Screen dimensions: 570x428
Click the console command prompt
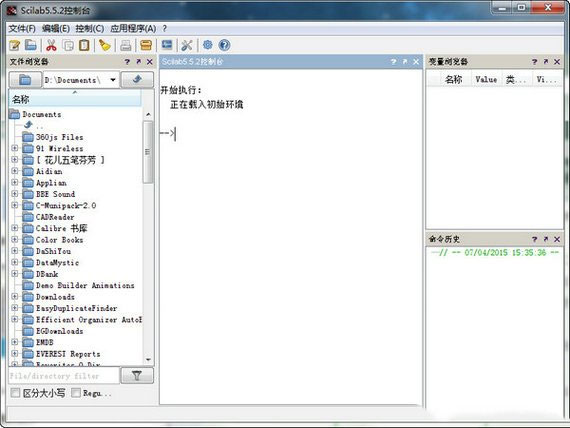click(x=168, y=133)
